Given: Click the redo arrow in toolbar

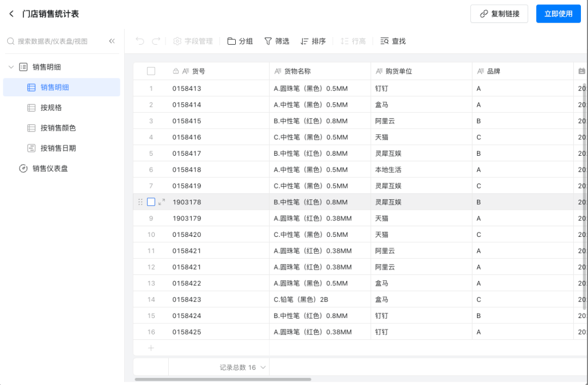Looking at the screenshot, I should (156, 41).
